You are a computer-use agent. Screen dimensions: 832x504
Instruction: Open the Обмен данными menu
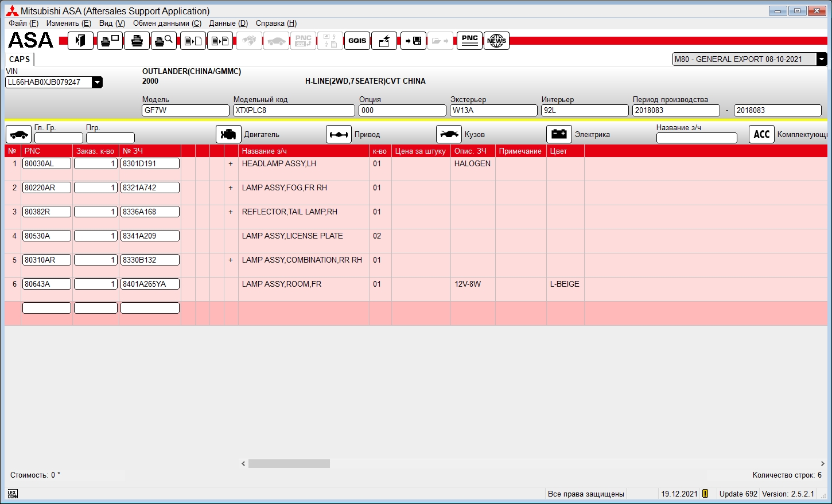[x=167, y=24]
